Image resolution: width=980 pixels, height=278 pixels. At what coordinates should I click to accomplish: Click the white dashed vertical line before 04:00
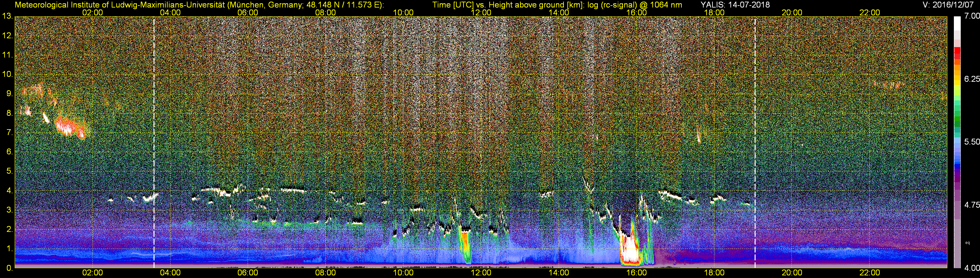click(154, 142)
